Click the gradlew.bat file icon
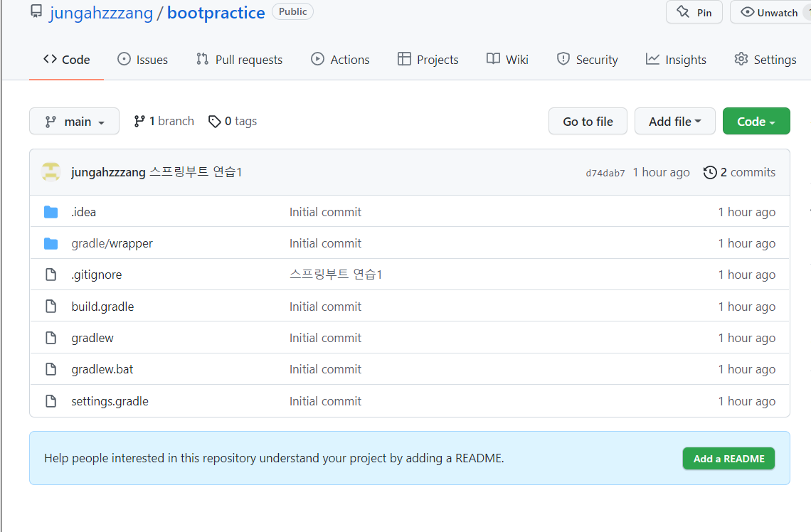The image size is (811, 532). (x=51, y=369)
